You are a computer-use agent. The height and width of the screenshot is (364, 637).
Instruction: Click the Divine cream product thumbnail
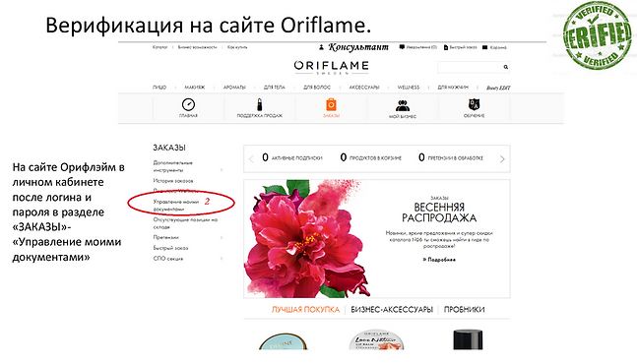pos(284,341)
